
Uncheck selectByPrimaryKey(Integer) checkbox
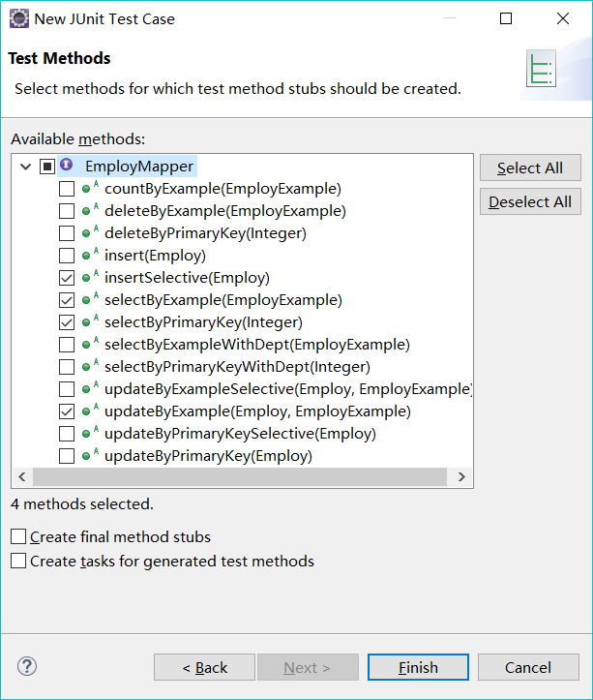click(67, 322)
